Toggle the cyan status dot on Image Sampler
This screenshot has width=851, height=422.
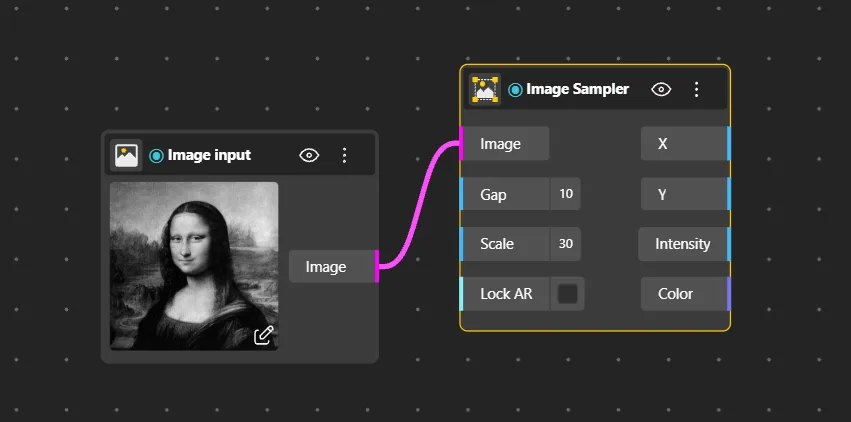coord(515,89)
